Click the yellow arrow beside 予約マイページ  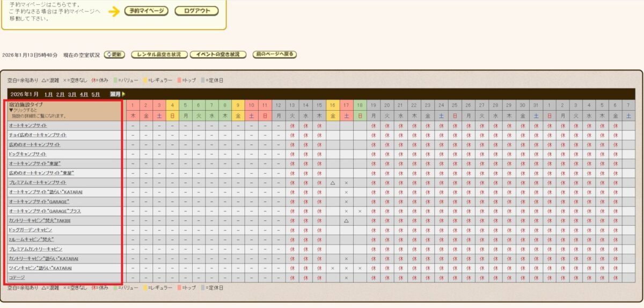pos(113,11)
